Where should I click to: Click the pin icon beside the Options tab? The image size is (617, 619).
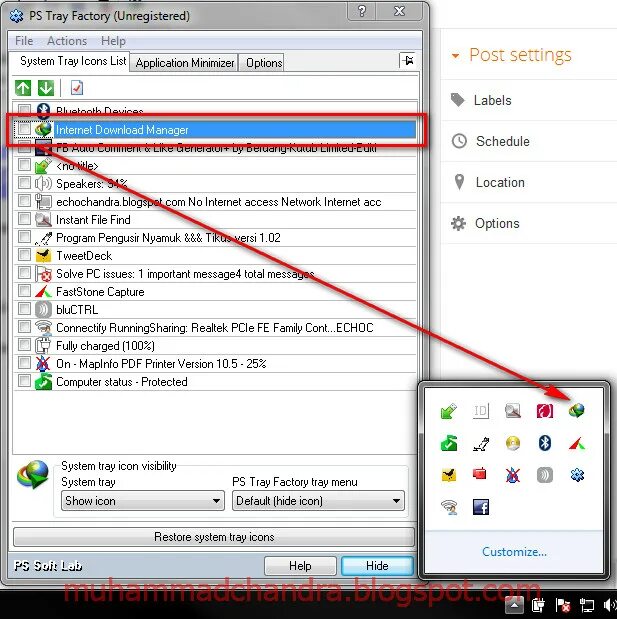(x=407, y=61)
